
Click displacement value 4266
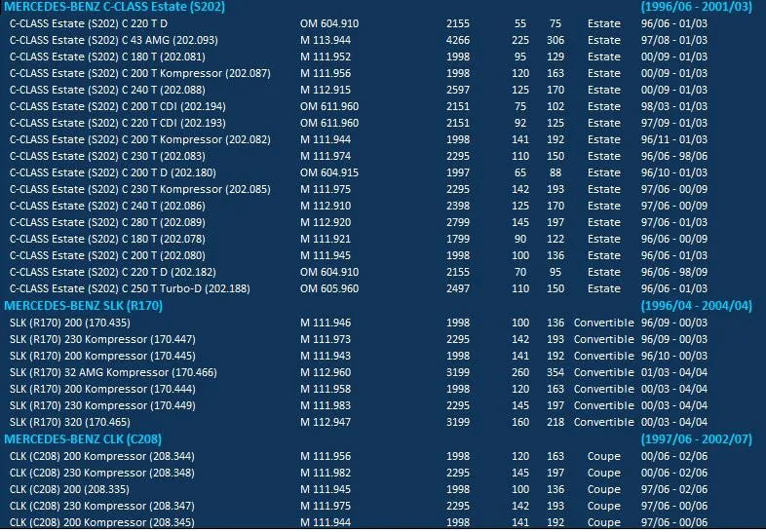tap(458, 40)
